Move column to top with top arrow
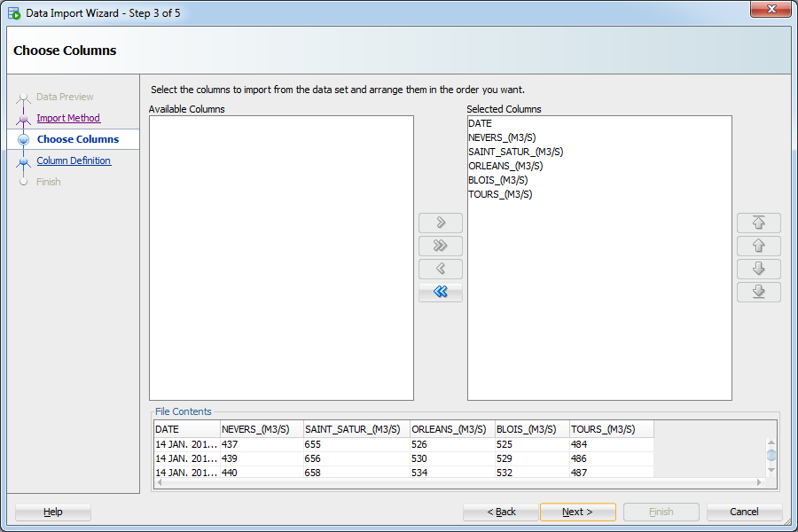 758,223
